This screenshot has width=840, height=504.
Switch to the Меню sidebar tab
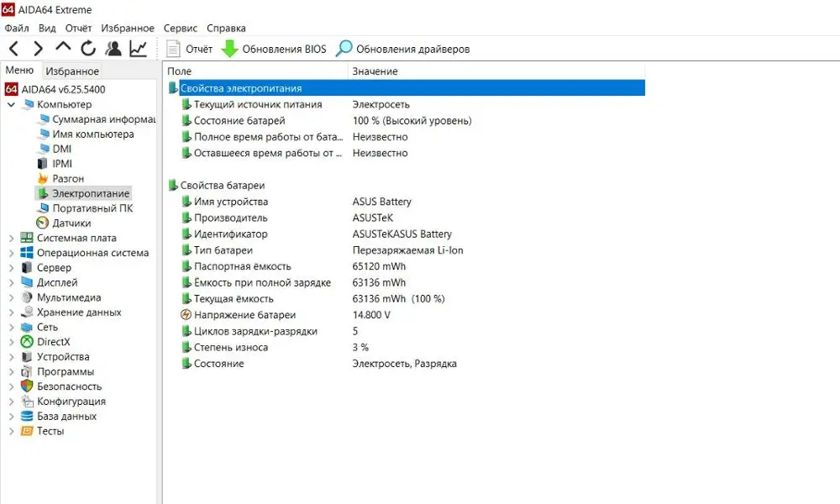(x=20, y=71)
